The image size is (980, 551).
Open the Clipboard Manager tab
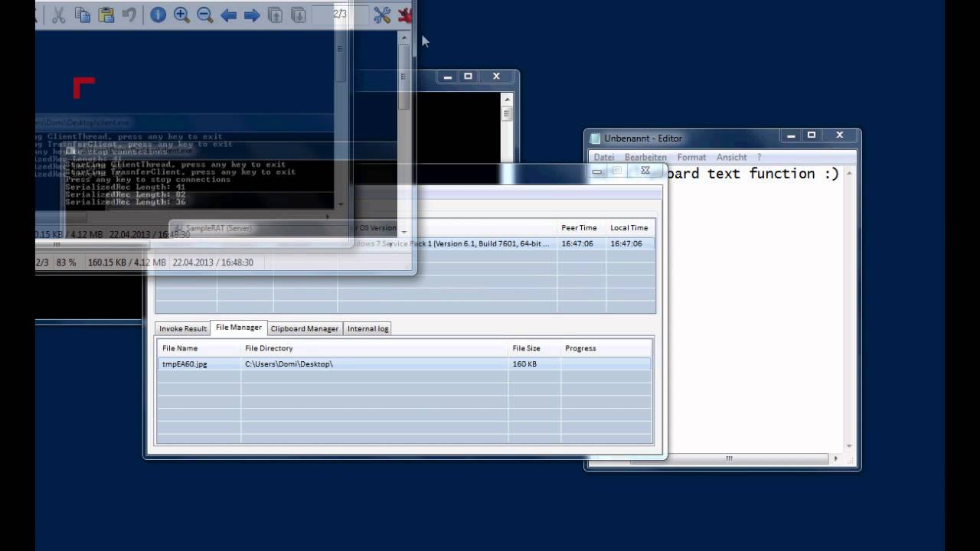(x=305, y=328)
